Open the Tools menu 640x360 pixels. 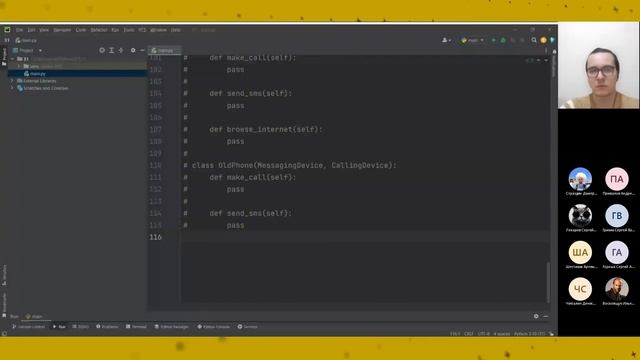[x=129, y=30]
